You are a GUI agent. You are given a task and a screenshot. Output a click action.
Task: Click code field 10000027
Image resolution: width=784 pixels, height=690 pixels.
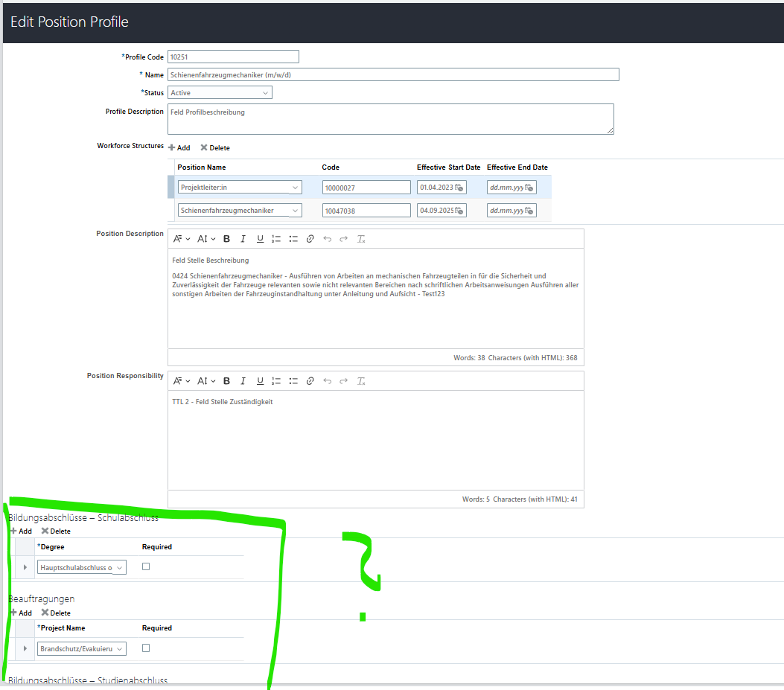pyautogui.click(x=366, y=188)
